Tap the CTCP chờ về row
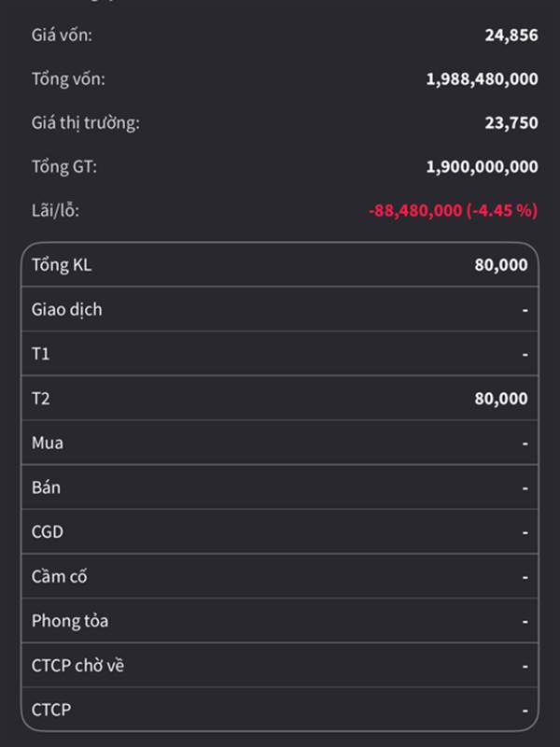The height and width of the screenshot is (747, 560). click(280, 666)
